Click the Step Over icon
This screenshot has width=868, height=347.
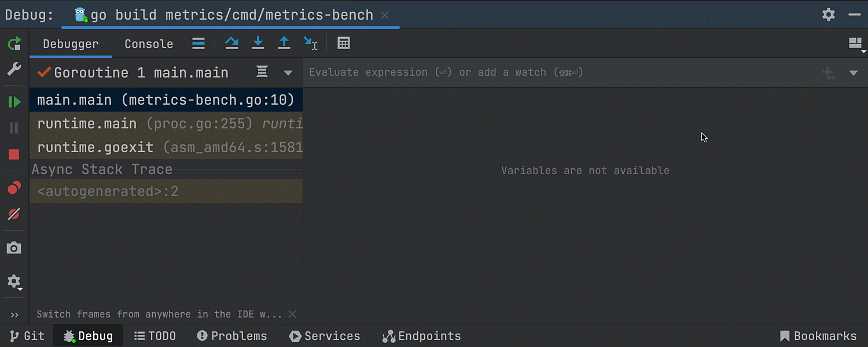[x=232, y=43]
